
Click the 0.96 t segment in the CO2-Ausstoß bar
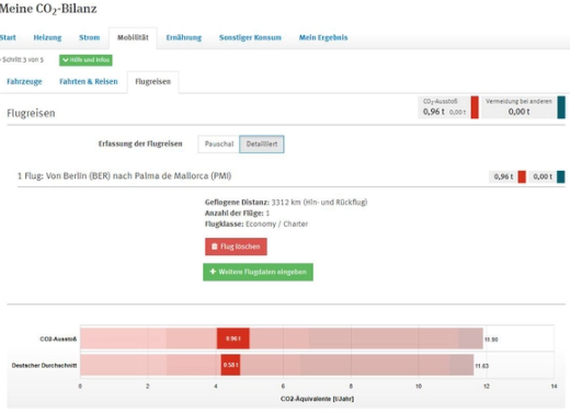(233, 338)
